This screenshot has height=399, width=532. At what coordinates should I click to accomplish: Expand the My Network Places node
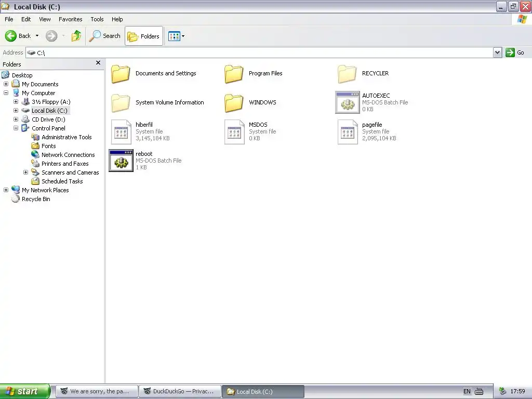(6, 190)
